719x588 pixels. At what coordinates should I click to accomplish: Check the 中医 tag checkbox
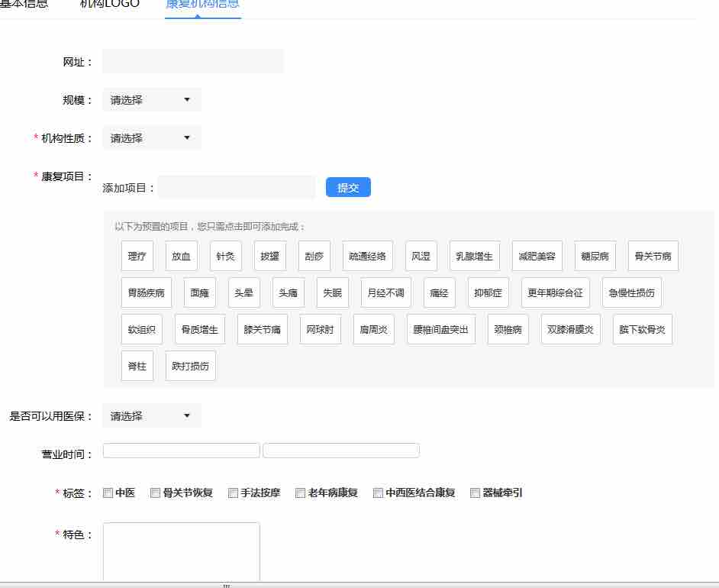pos(108,493)
